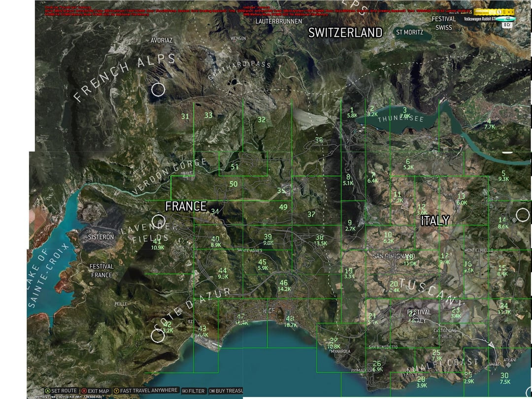Image resolution: width=532 pixels, height=399 pixels.
Task: Click zone 6 marked 5.2K
Action: point(408,164)
